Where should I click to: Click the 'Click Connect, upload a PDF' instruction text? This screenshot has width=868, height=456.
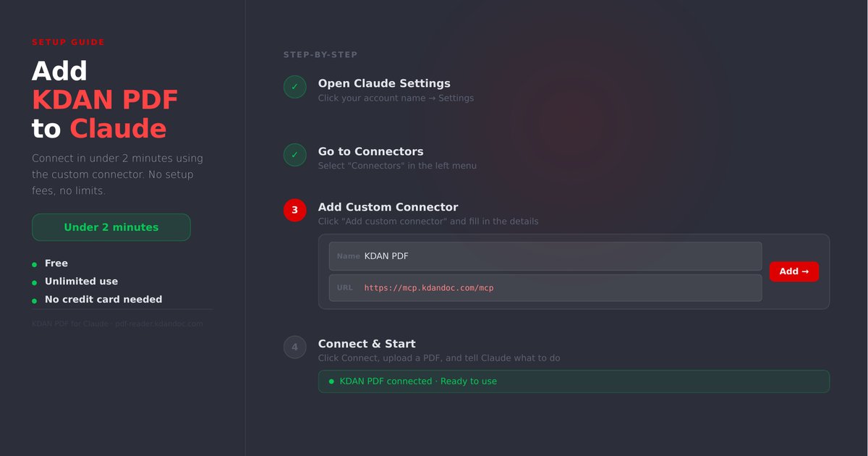[x=439, y=358]
